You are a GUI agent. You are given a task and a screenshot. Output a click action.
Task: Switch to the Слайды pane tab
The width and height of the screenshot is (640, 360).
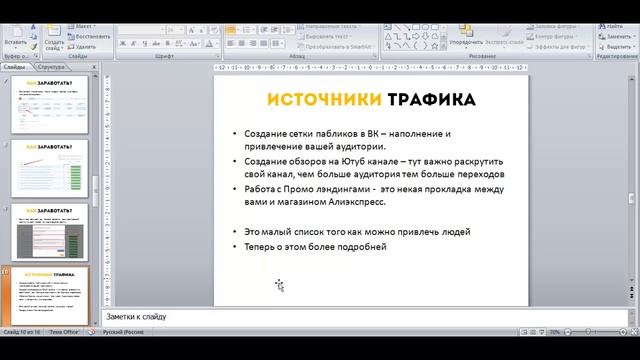pos(15,67)
